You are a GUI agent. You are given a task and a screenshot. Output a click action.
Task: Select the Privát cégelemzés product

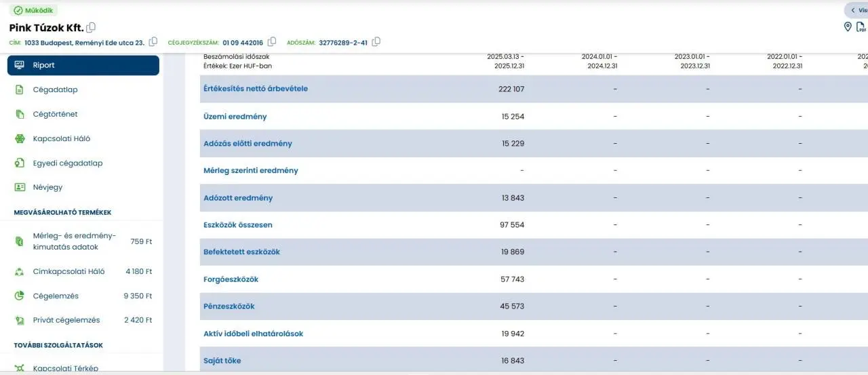[83, 320]
